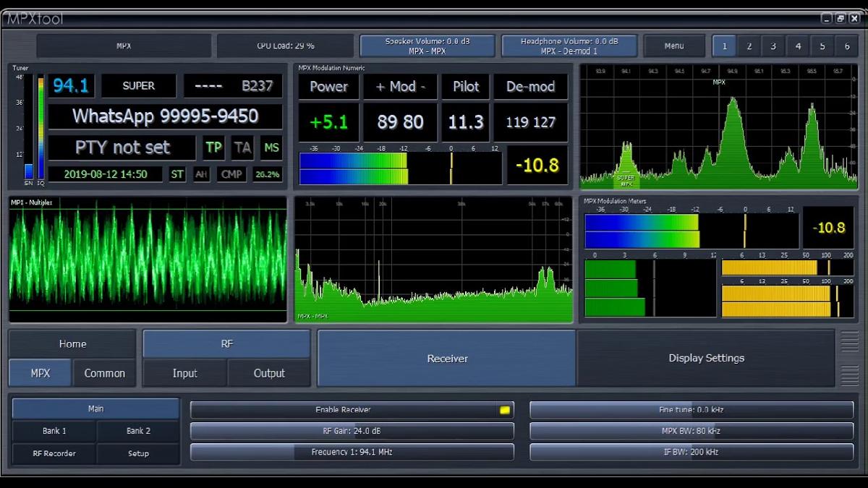Open the Speaker Volume MPX selector
The width and height of the screenshot is (868, 488).
click(427, 46)
